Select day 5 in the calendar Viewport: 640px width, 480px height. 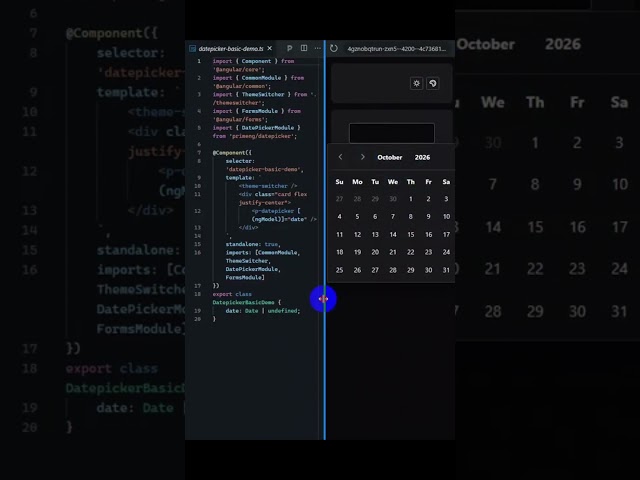point(357,217)
